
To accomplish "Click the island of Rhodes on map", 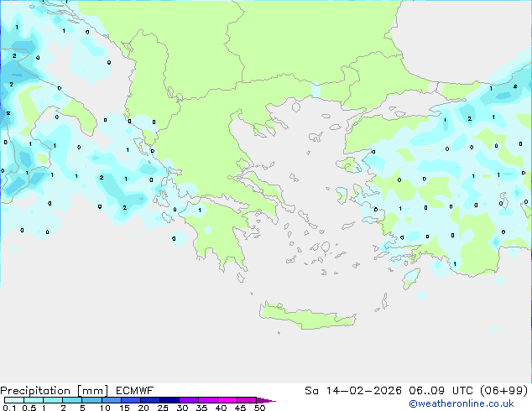I will [411, 278].
